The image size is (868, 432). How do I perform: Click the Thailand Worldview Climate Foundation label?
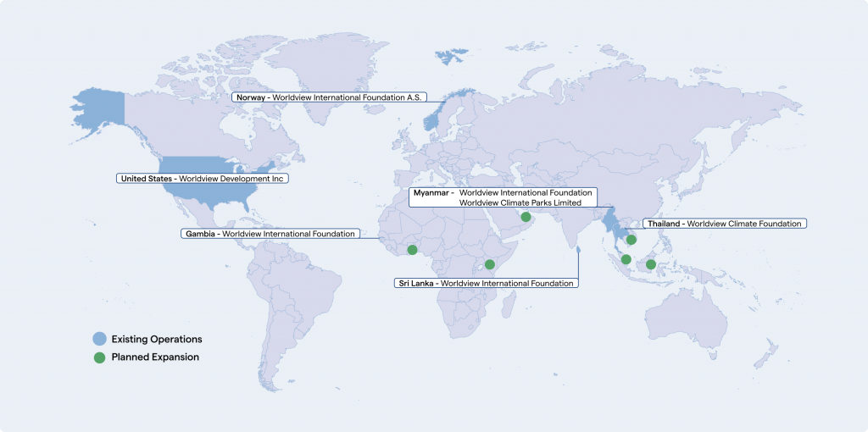coord(724,224)
